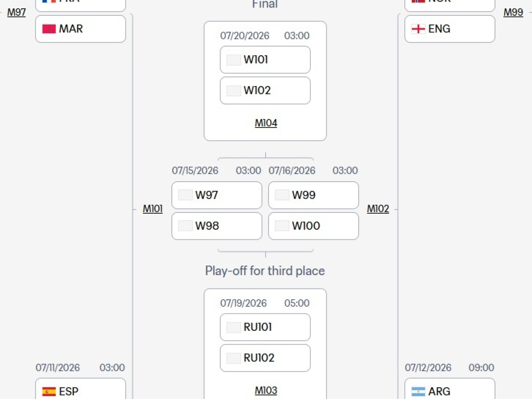This screenshot has width=532, height=399.
Task: Select the W99 semifinal slot
Action: click(x=313, y=195)
